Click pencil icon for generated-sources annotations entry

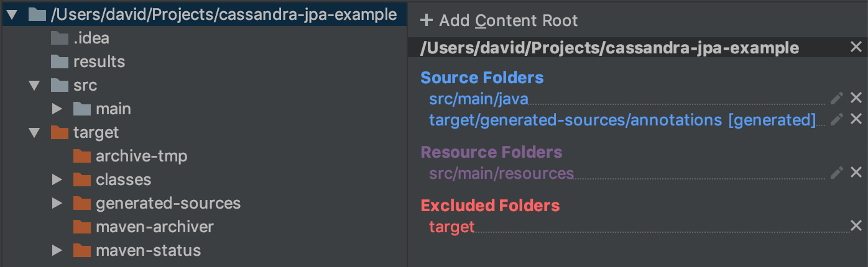(837, 119)
